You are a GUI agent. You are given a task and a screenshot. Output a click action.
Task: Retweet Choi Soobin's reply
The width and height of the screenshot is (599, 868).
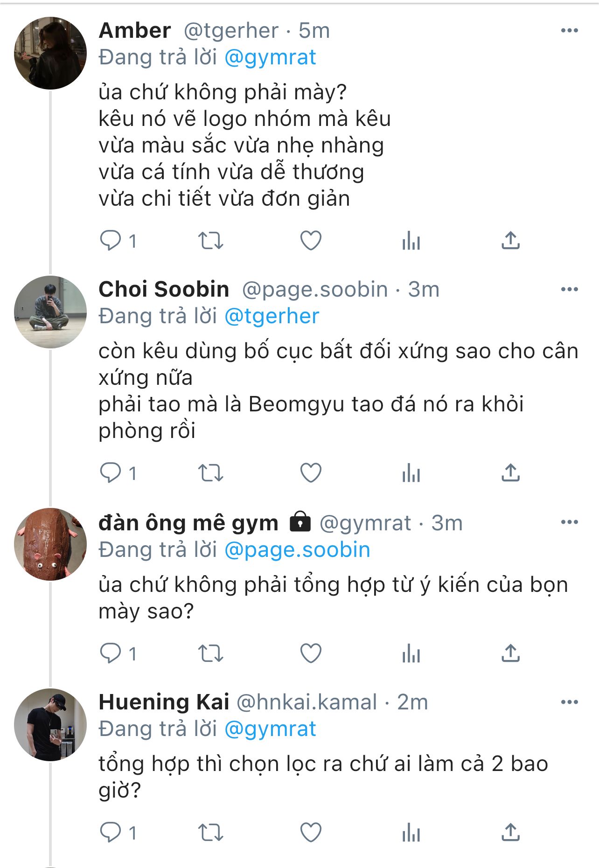[x=211, y=473]
